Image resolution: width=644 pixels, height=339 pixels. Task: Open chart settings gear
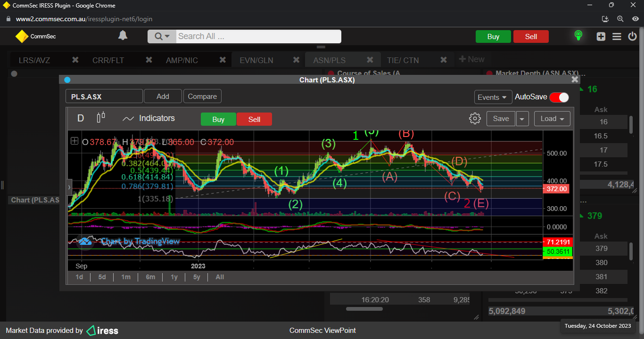(x=475, y=118)
